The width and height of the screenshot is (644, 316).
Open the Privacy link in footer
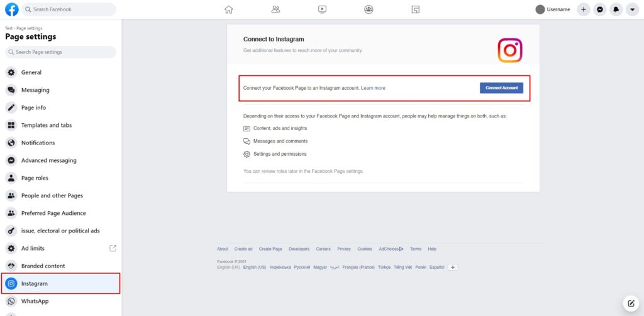coord(344,249)
